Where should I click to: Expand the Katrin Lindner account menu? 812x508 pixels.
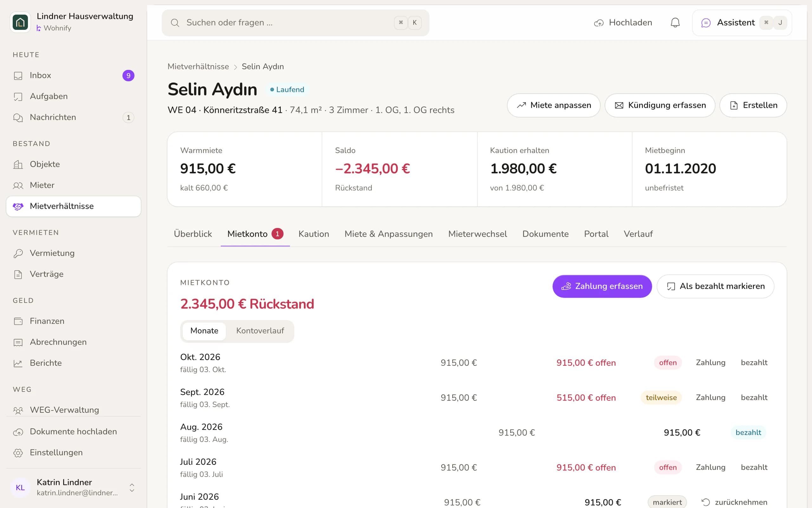pyautogui.click(x=74, y=487)
